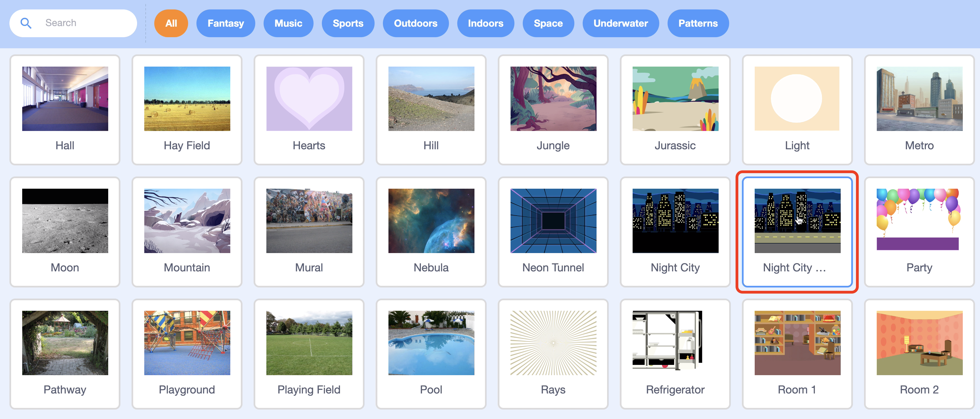Filter backdrops by Music
980x419 pixels.
[288, 23]
